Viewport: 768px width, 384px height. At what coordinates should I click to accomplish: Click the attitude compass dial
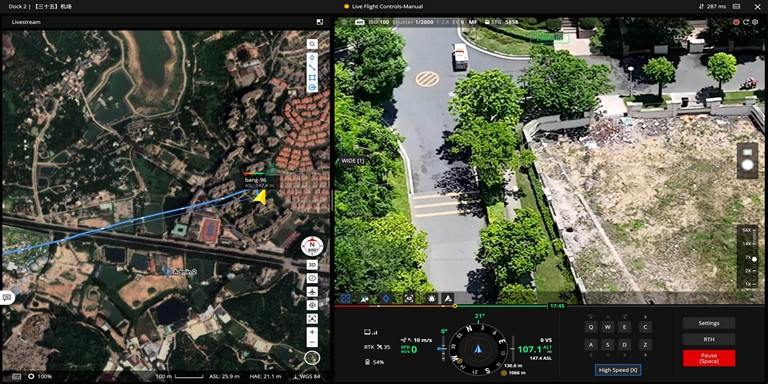pyautogui.click(x=478, y=350)
